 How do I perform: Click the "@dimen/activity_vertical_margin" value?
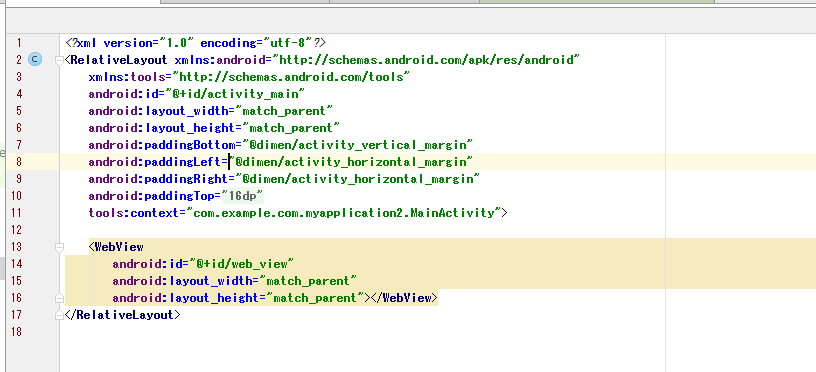click(358, 145)
